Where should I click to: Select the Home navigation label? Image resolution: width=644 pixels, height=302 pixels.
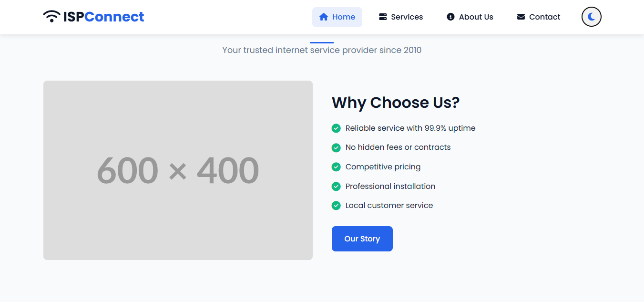344,17
